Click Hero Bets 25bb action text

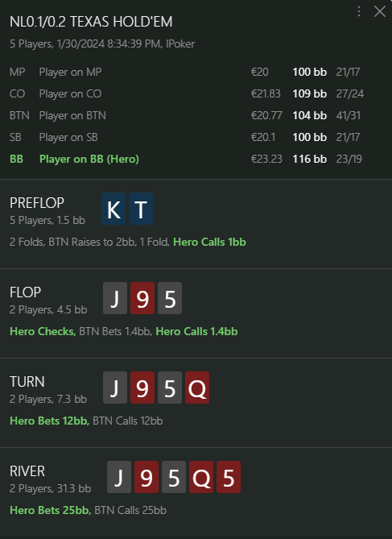click(x=51, y=510)
